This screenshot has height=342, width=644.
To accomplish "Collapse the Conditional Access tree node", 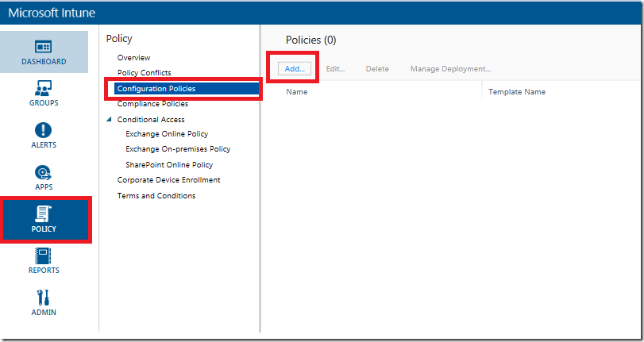I will pyautogui.click(x=109, y=120).
